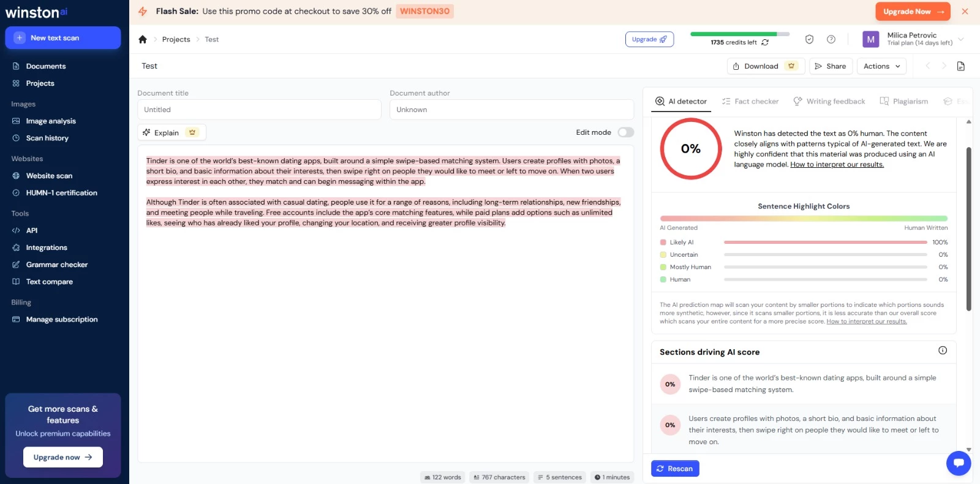Viewport: 980px width, 484px height.
Task: Click the results panel vertical scrollbar
Action: point(968,229)
